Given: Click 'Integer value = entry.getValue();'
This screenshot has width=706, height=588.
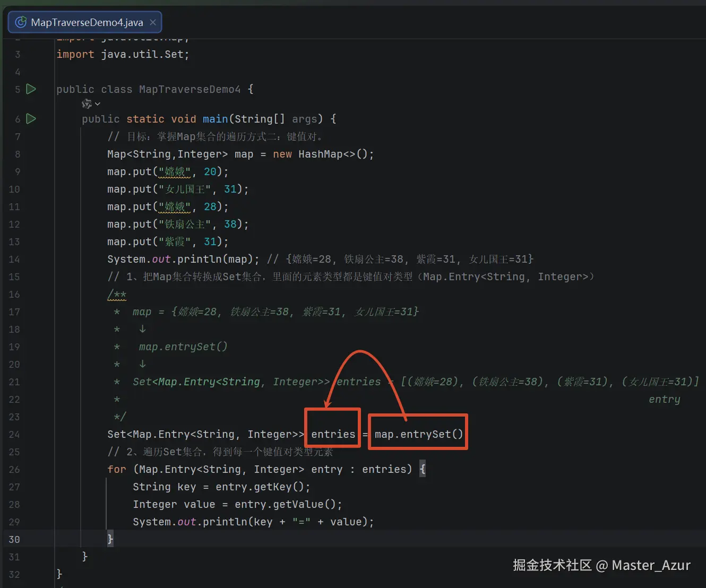Looking at the screenshot, I should point(237,504).
